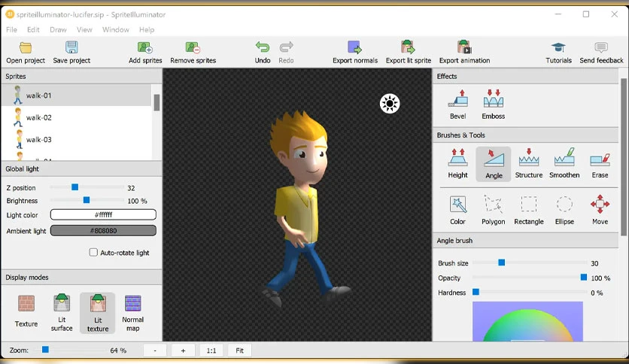This screenshot has width=629, height=364.
Task: Select the walk-02 sprite
Action: (x=76, y=117)
